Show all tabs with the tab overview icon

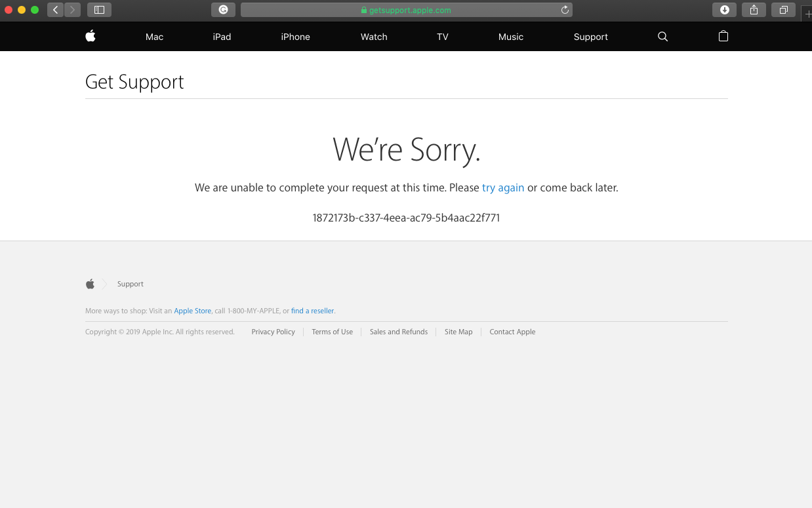(x=783, y=9)
